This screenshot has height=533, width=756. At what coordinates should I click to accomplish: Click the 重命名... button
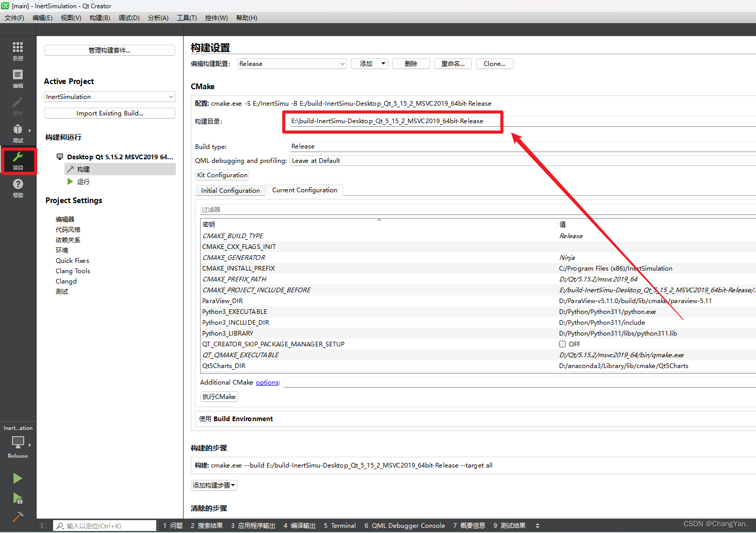453,64
